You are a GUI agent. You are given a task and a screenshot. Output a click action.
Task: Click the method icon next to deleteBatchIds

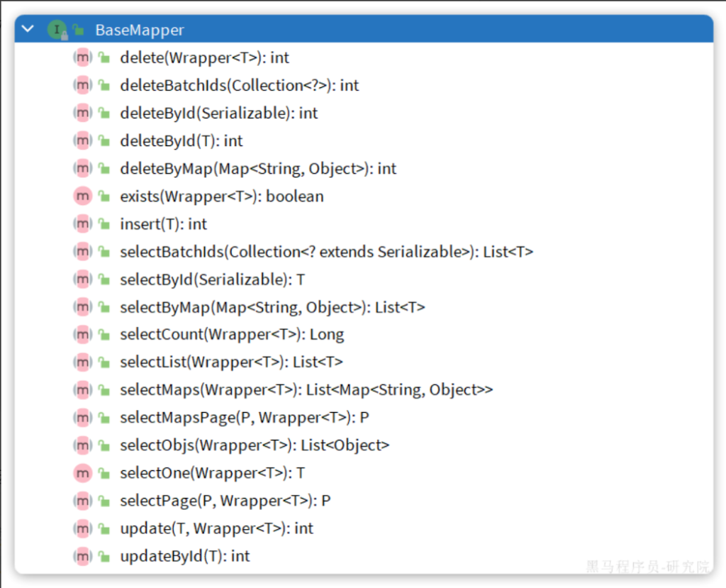click(83, 85)
